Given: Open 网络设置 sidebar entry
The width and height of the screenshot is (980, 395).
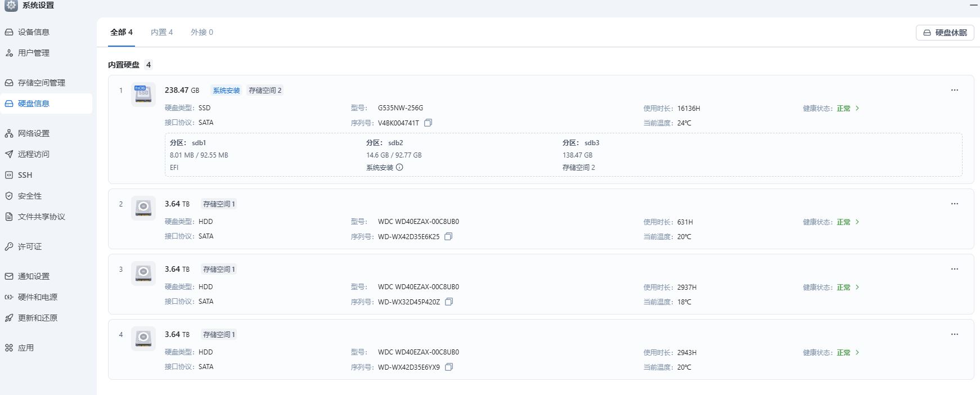Looking at the screenshot, I should click(46, 133).
